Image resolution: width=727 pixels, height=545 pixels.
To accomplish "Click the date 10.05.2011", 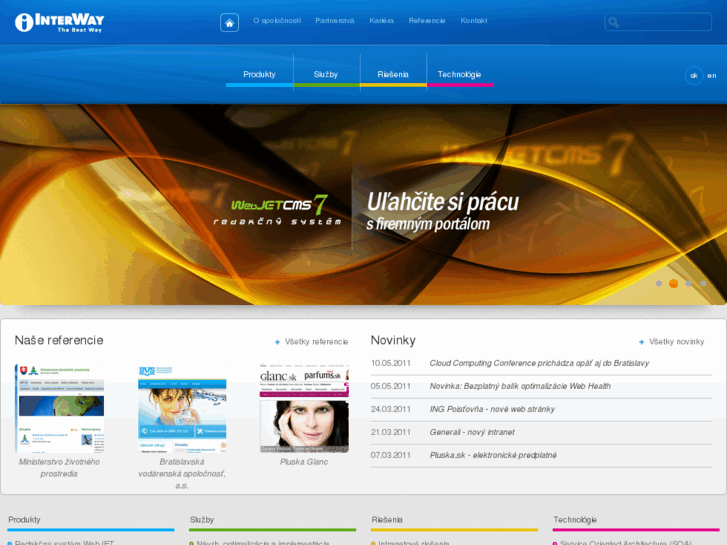I will (x=391, y=363).
